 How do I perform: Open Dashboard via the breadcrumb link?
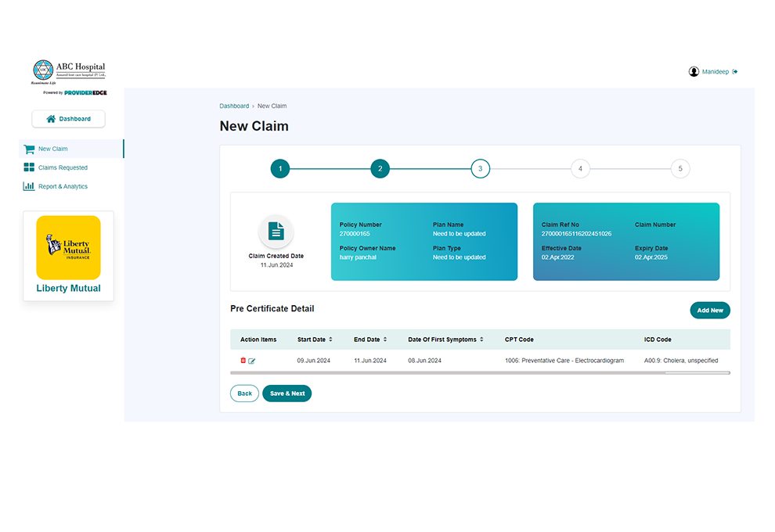pos(234,106)
